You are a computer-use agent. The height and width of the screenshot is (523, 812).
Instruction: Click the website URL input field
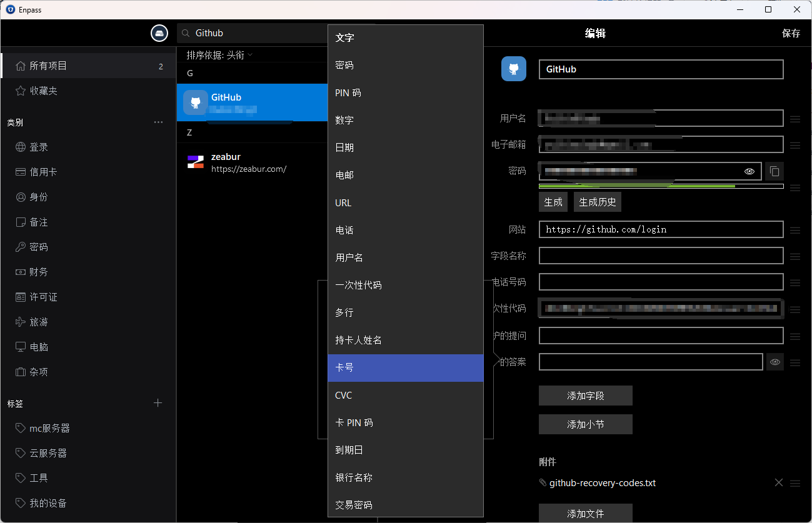point(661,229)
